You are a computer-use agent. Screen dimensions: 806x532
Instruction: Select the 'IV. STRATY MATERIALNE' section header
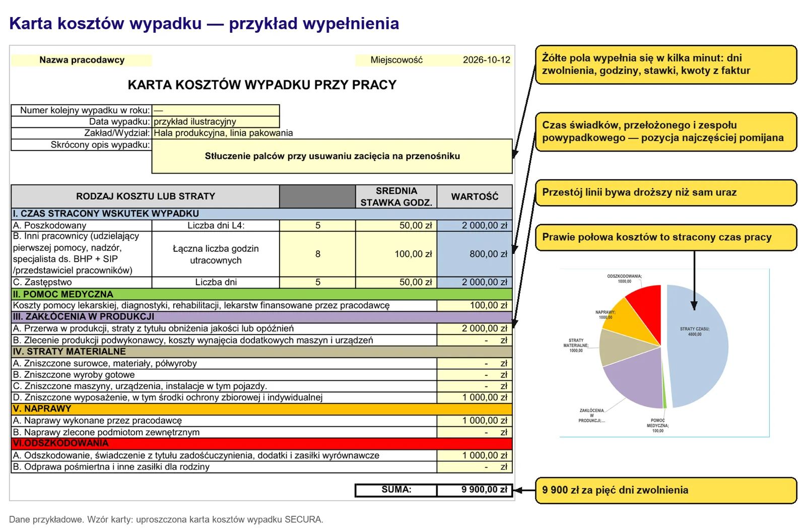pyautogui.click(x=261, y=352)
